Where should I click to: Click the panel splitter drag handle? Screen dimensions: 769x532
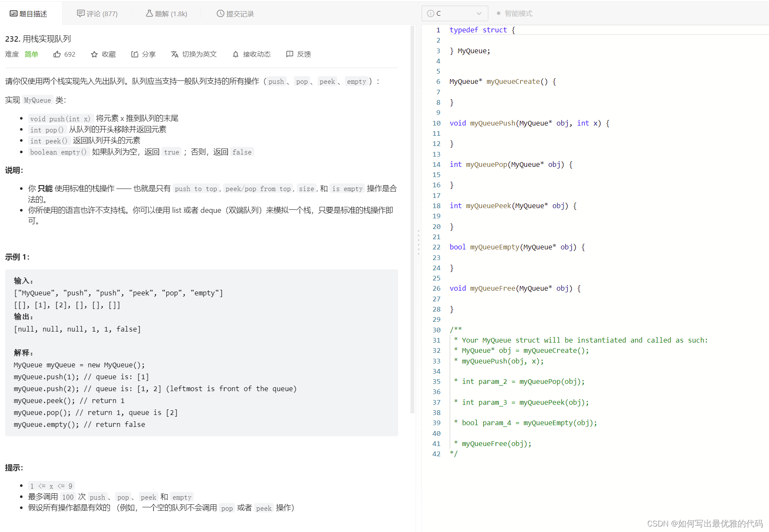click(x=419, y=243)
